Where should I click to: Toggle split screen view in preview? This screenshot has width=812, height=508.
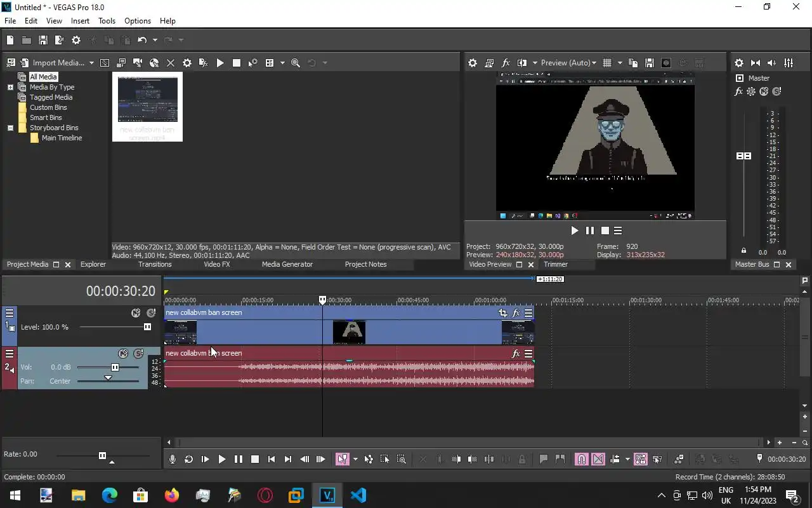click(522, 63)
